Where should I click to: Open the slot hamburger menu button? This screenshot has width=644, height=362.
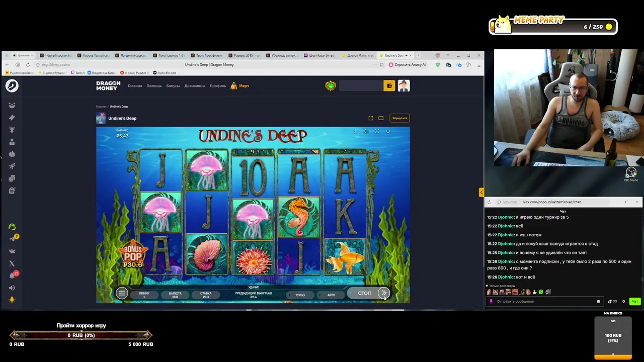(122, 293)
